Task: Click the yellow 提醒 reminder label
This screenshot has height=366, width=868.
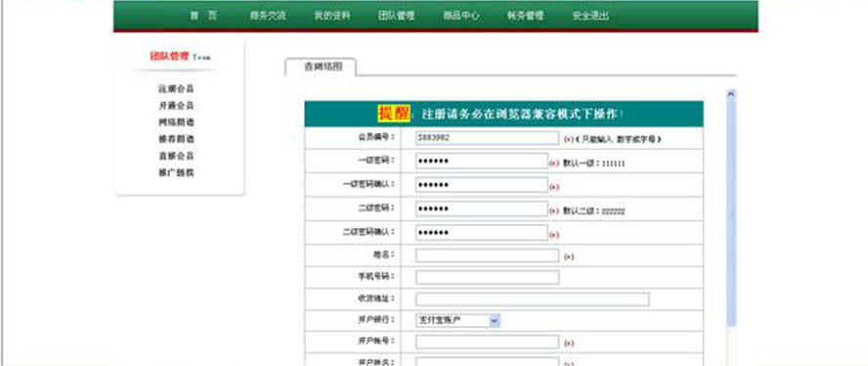Action: [x=394, y=114]
